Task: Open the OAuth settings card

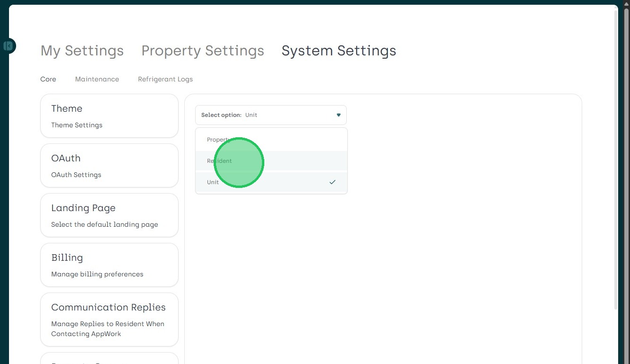Action: click(109, 166)
